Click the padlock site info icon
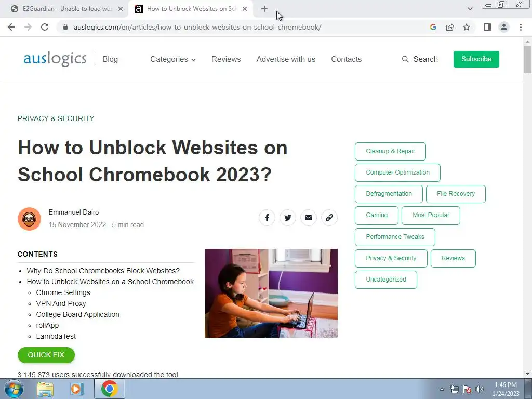The width and height of the screenshot is (532, 399). tap(65, 27)
